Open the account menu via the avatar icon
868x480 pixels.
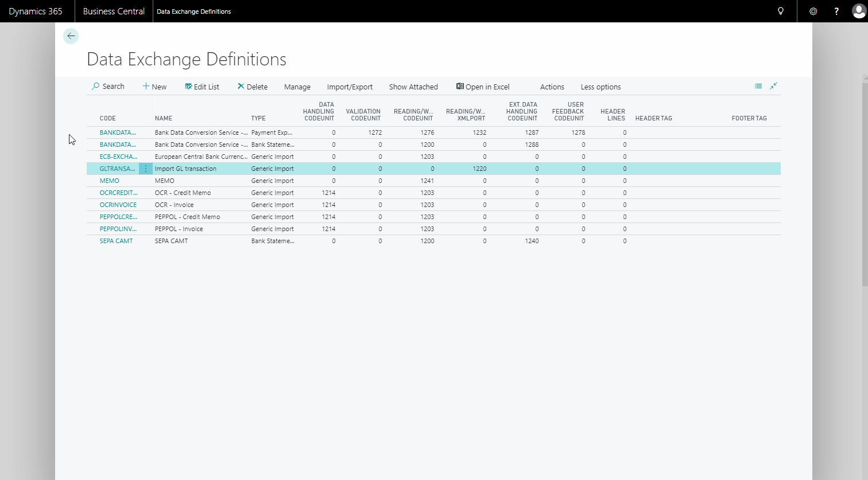click(x=858, y=11)
